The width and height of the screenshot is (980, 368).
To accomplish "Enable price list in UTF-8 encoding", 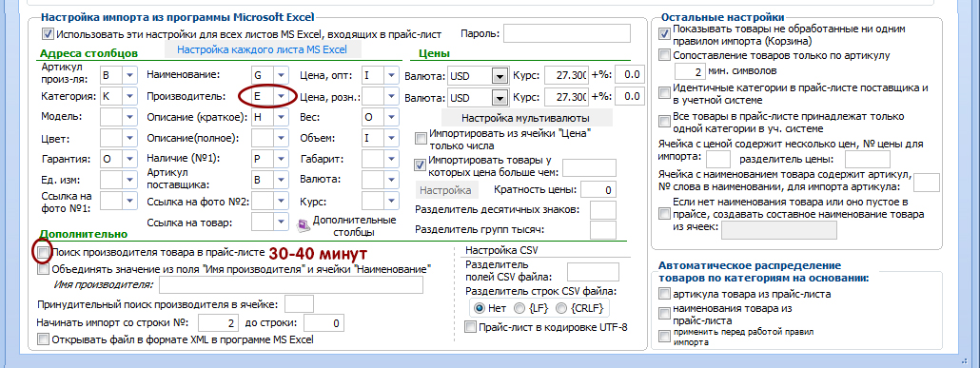I will coord(470,327).
